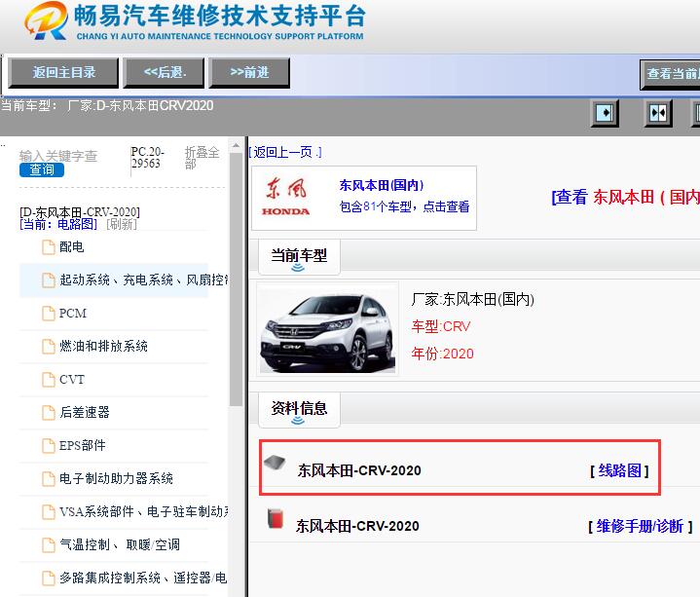
Task: Click the Chang Yi platform logo
Action: [x=47, y=21]
